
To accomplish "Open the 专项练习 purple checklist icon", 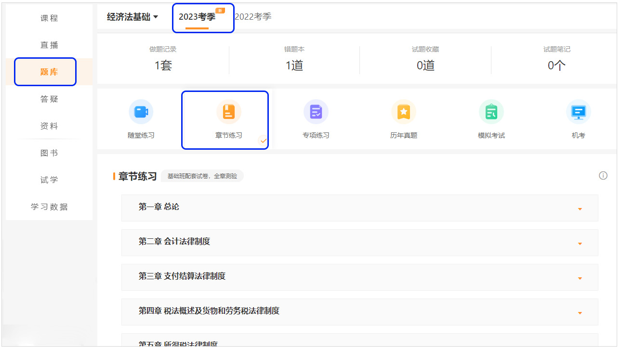I will (x=316, y=112).
